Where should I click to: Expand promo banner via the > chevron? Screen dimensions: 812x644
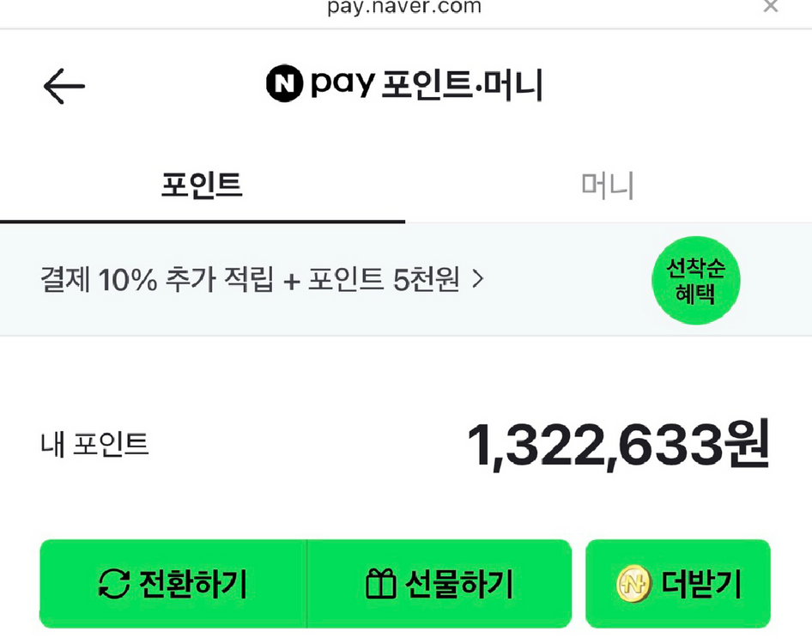[x=478, y=279]
